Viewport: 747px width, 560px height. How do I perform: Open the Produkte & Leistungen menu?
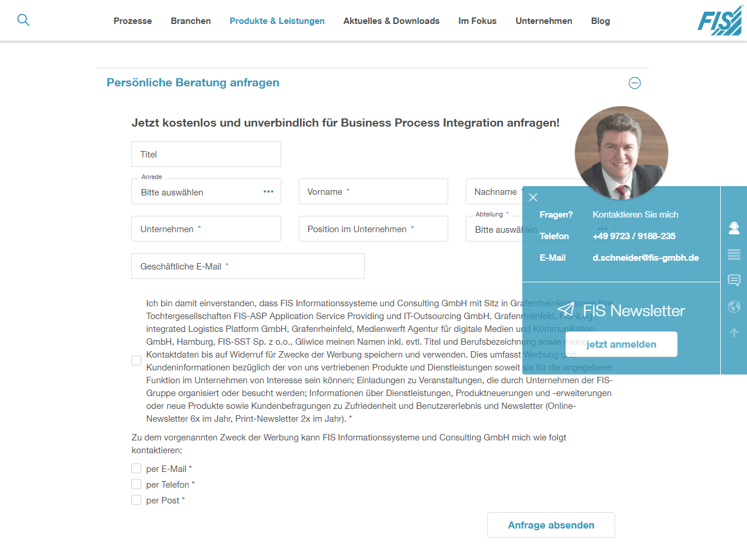click(x=277, y=21)
